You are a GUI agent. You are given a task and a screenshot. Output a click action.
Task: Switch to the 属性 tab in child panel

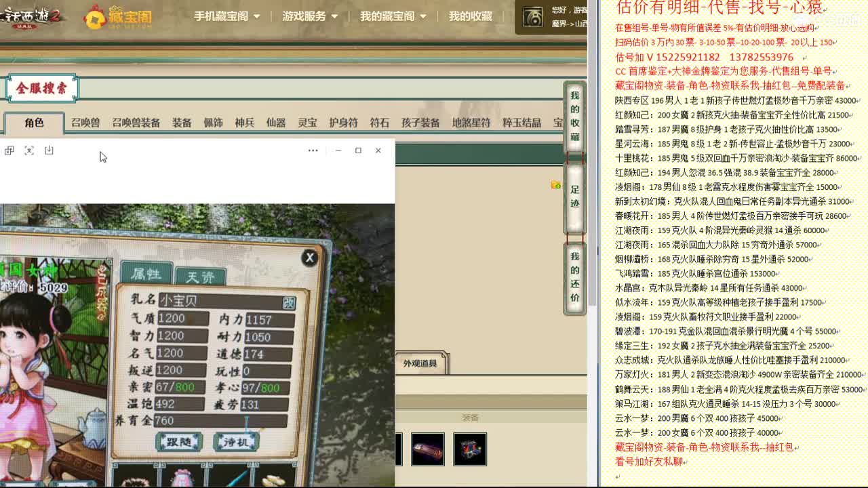click(146, 274)
